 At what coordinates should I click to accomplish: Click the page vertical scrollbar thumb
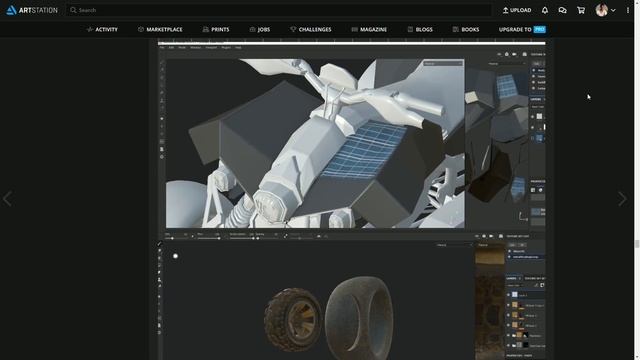(x=637, y=244)
